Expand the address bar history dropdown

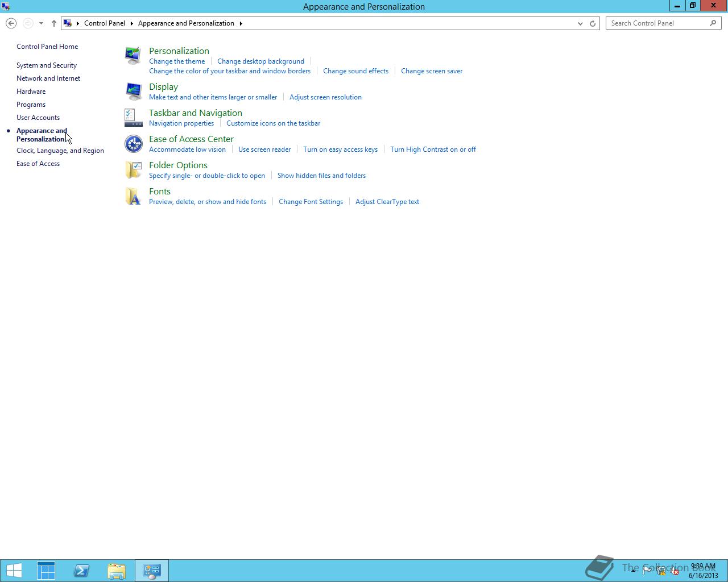point(580,23)
